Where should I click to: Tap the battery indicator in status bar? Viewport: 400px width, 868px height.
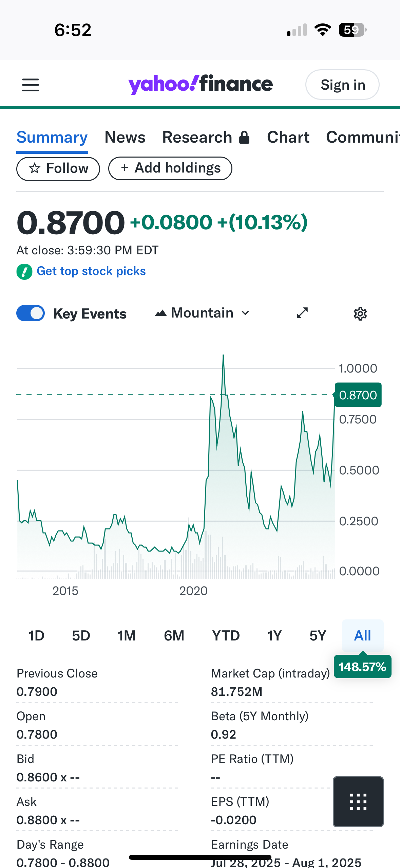(353, 30)
